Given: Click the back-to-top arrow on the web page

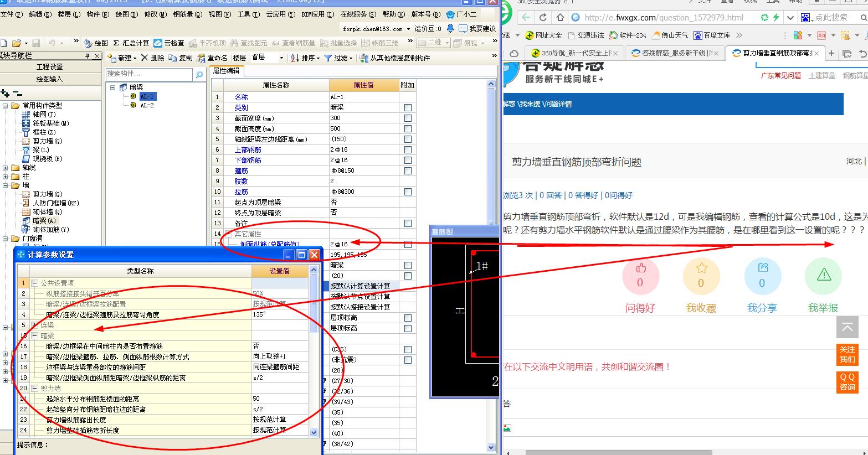Looking at the screenshot, I should pyautogui.click(x=848, y=328).
